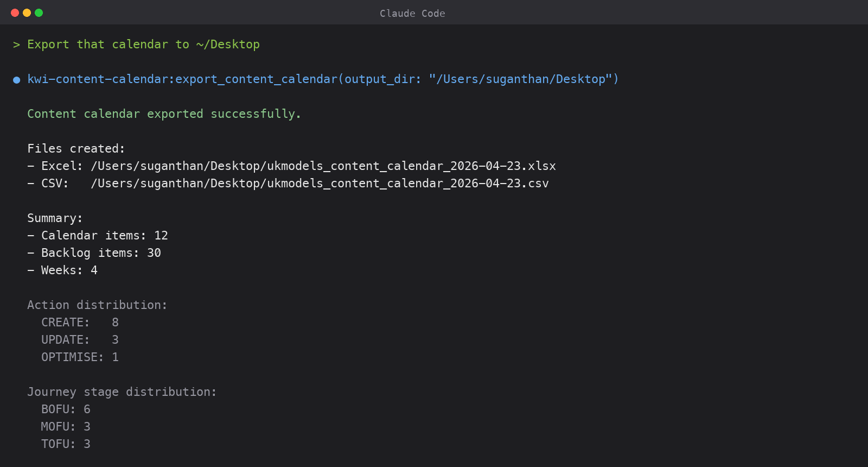Click the 'OPTIMISE: 1' row

(x=80, y=357)
